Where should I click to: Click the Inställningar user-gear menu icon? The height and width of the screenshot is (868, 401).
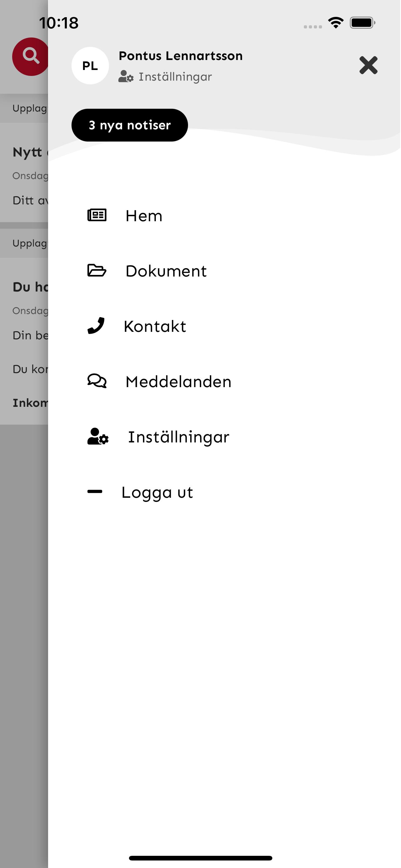click(98, 436)
